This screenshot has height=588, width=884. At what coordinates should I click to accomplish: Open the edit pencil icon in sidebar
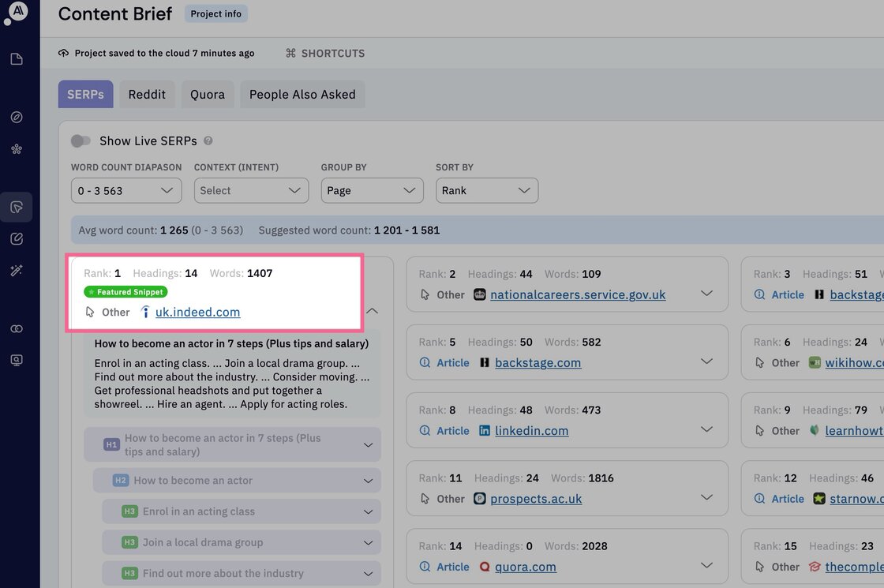pos(17,238)
